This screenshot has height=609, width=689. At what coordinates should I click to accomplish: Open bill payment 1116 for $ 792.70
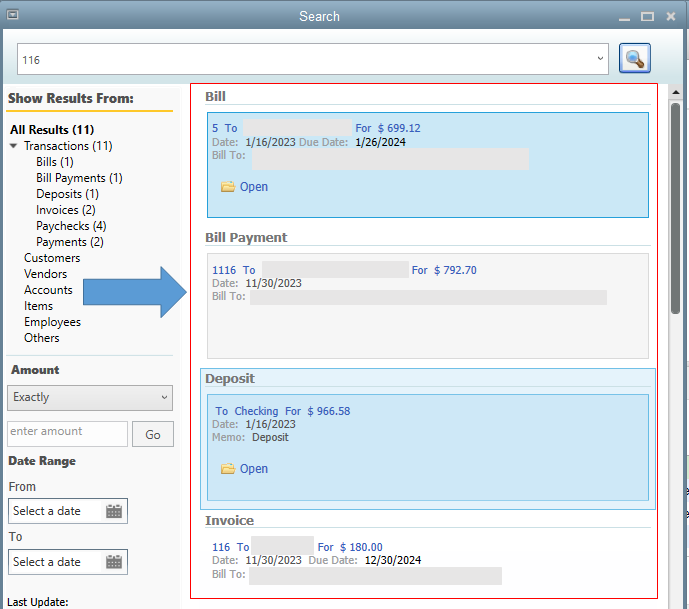pyautogui.click(x=344, y=270)
